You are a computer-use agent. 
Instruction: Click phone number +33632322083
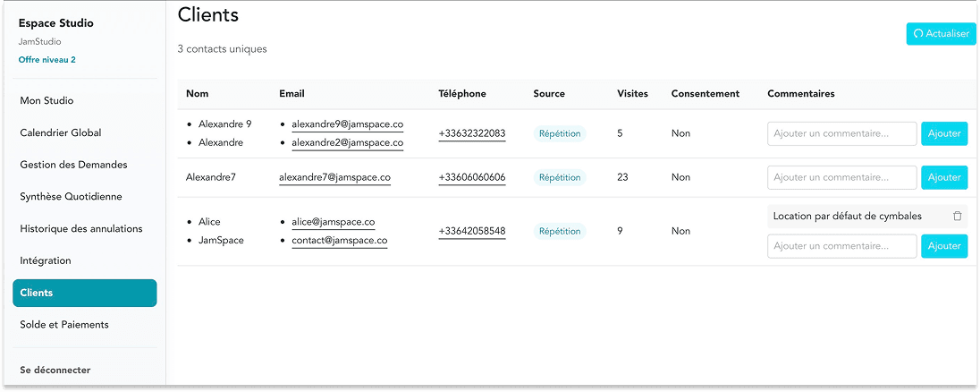pyautogui.click(x=472, y=133)
